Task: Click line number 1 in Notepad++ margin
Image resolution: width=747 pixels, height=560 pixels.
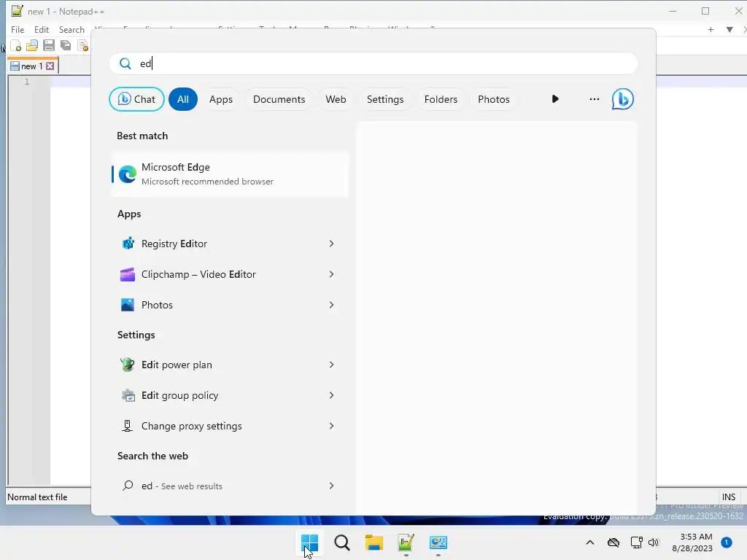Action: (x=27, y=82)
